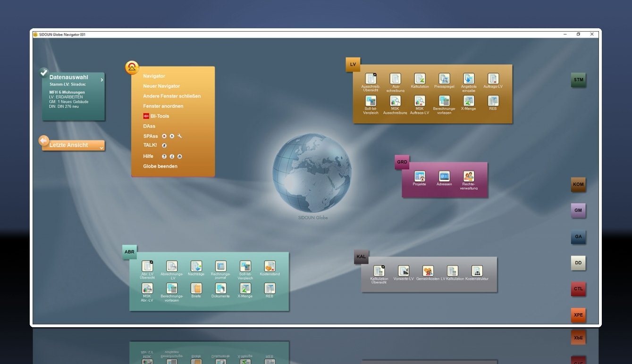The width and height of the screenshot is (632, 364).
Task: Open the MSK Abr.-LV icon
Action: [148, 289]
